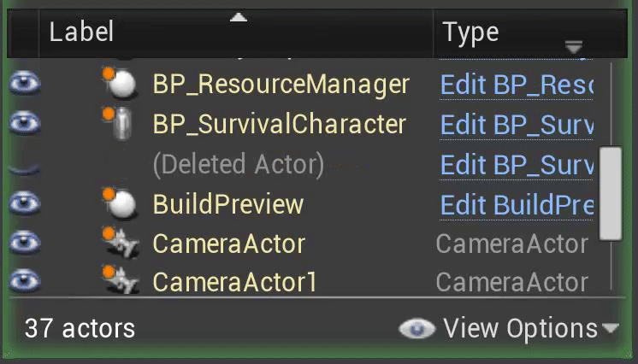Hide BP_ResourceManager using its eye toggle
This screenshot has width=638, height=364.
coord(24,85)
